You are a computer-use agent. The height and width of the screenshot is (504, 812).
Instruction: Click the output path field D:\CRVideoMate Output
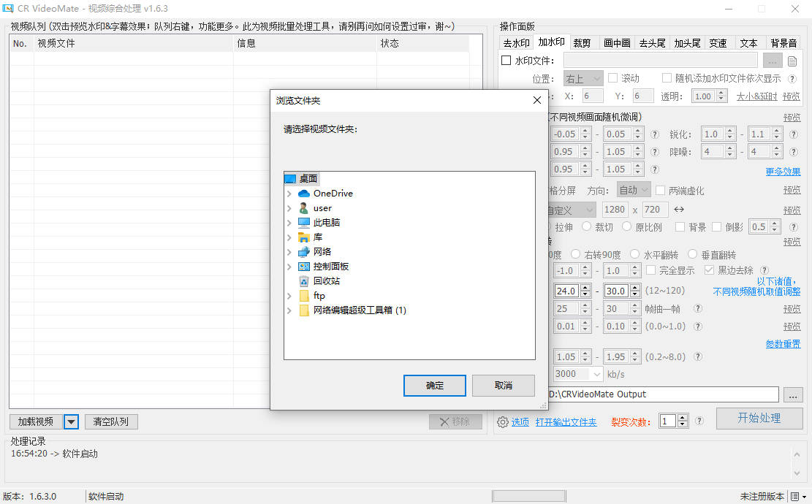(663, 394)
